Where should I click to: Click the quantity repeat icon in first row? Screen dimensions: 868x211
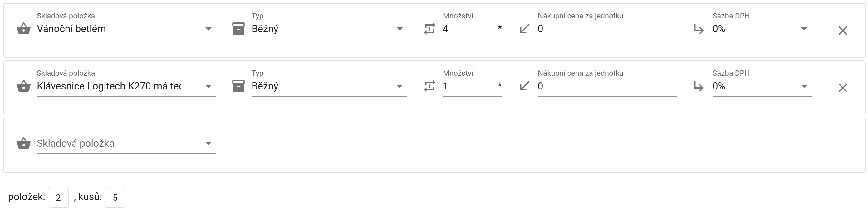point(429,29)
